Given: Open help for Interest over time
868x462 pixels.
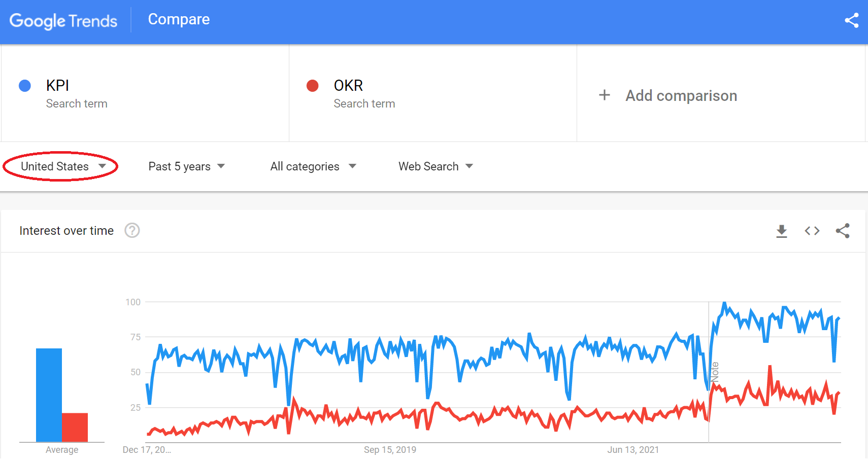Looking at the screenshot, I should 132,231.
